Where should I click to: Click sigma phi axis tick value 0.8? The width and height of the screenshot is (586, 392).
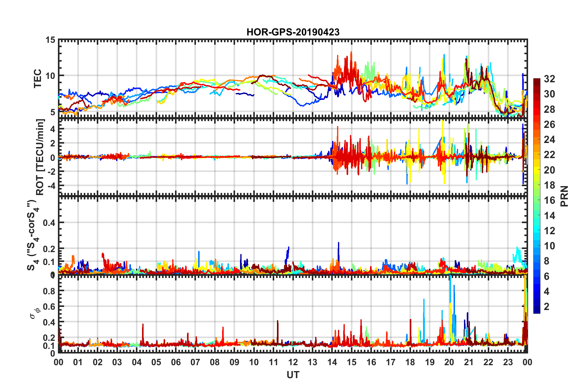tap(49, 291)
